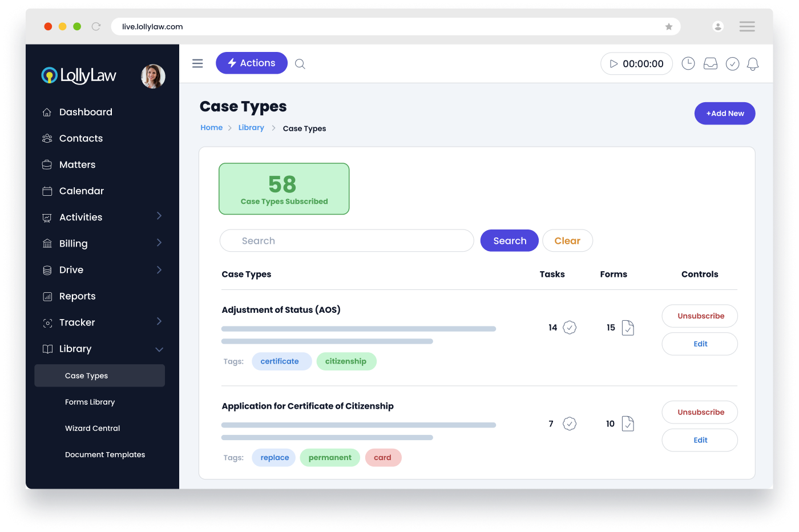Go to Wizard Central in sidebar

(x=92, y=428)
